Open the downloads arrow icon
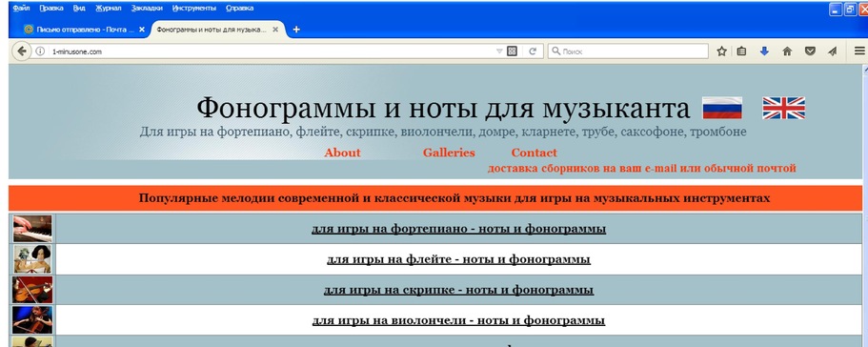 764,51
